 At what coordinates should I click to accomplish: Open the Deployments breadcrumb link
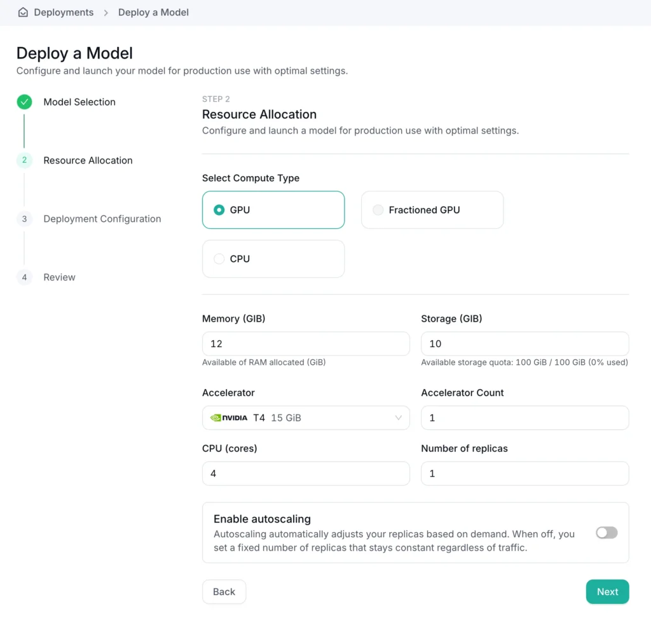tap(64, 13)
